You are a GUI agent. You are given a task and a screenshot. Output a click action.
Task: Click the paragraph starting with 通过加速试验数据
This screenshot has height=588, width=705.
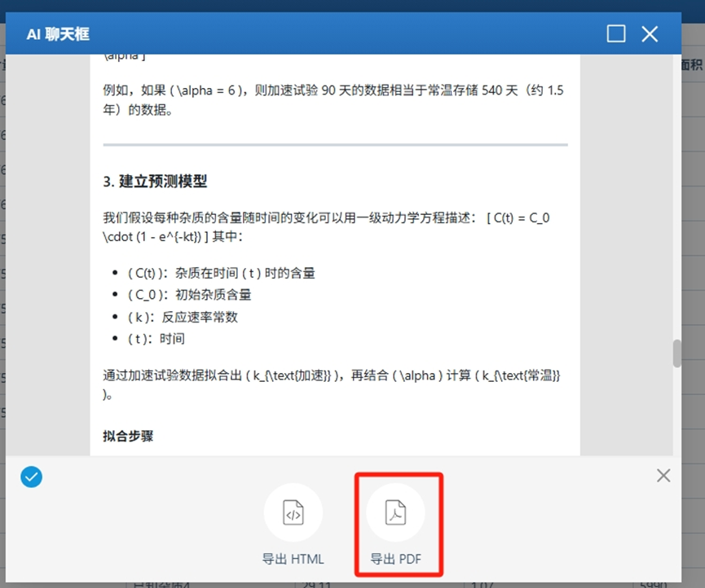[x=333, y=384]
